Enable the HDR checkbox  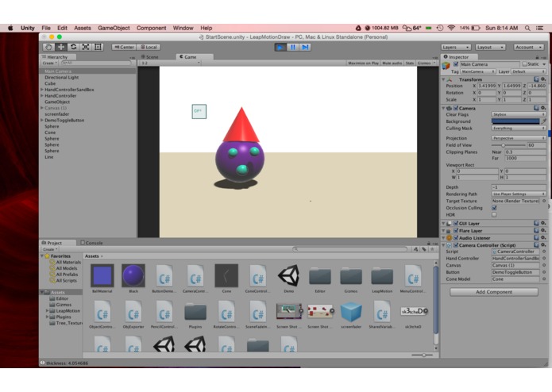(x=494, y=214)
